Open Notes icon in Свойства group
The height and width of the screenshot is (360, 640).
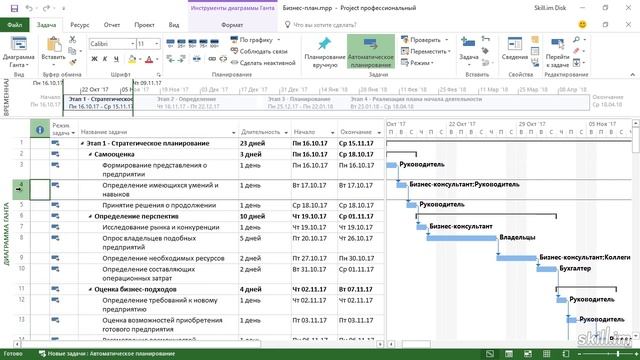pos(535,40)
